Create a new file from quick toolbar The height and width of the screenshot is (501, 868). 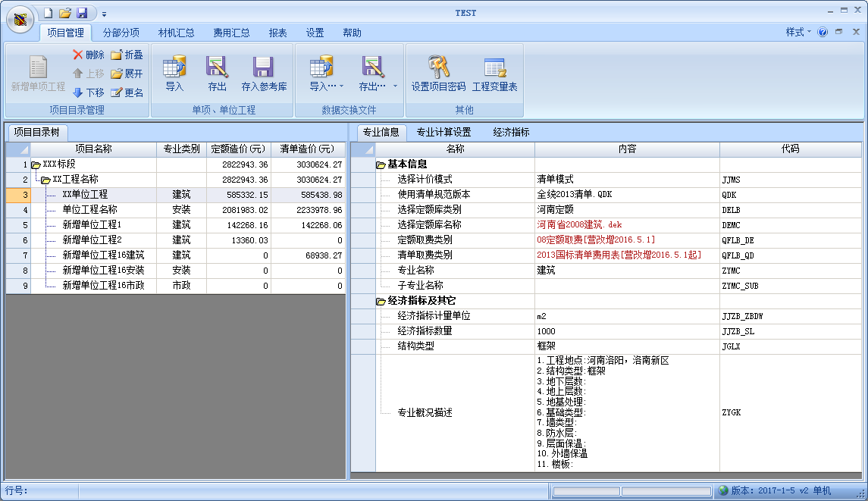pos(49,13)
